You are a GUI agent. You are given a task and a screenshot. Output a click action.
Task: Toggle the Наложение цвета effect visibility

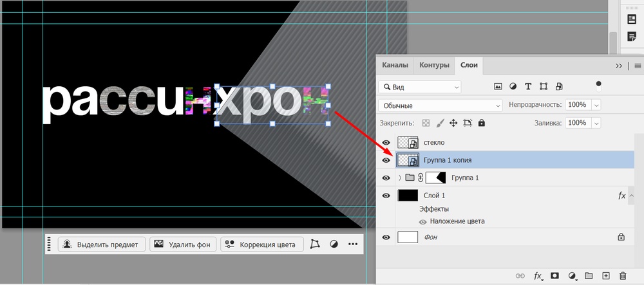(423, 221)
